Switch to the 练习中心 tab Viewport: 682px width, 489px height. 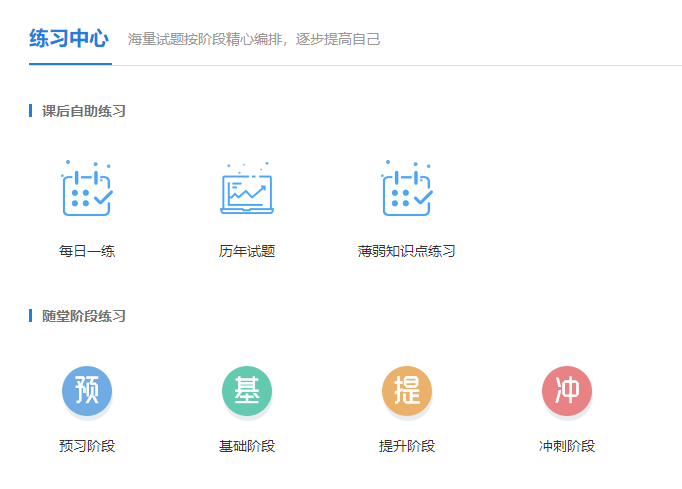point(69,39)
